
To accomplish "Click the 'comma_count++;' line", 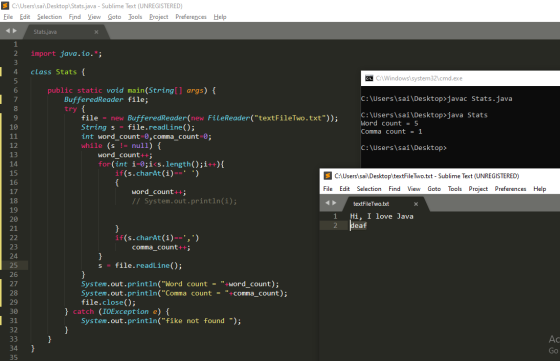I will pos(161,247).
